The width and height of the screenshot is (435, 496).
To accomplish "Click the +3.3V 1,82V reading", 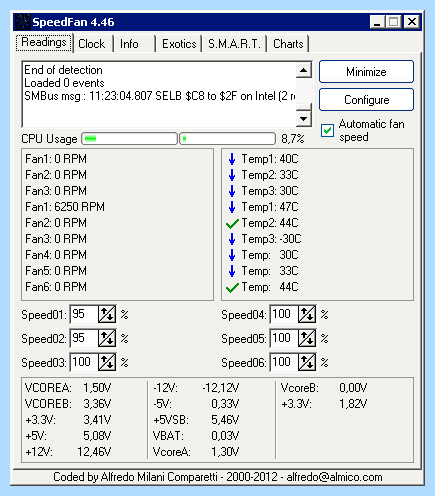I will pyautogui.click(x=324, y=404).
